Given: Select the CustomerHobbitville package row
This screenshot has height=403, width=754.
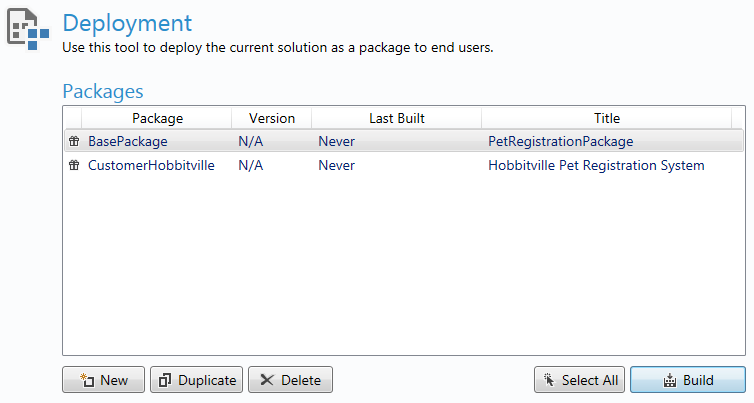Looking at the screenshot, I should tap(404, 165).
